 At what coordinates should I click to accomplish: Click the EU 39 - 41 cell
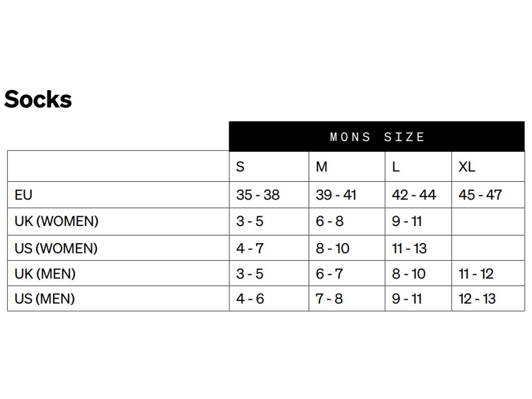[x=347, y=195]
